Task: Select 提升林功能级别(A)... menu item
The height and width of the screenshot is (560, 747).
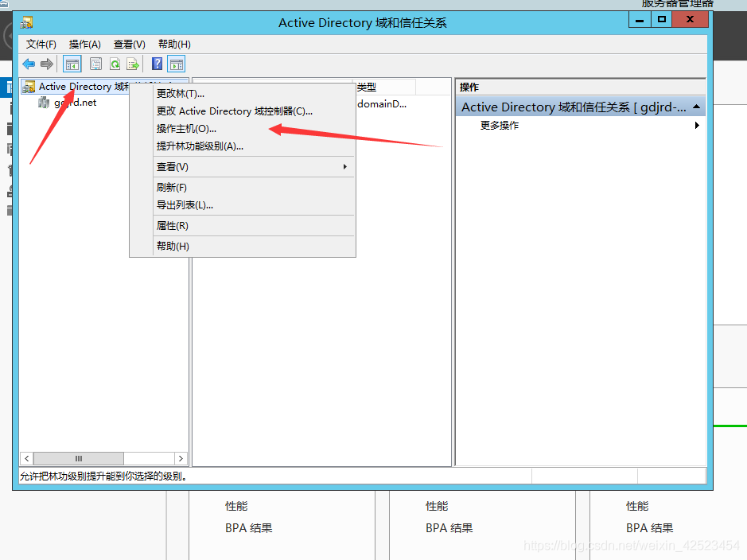Action: (200, 146)
